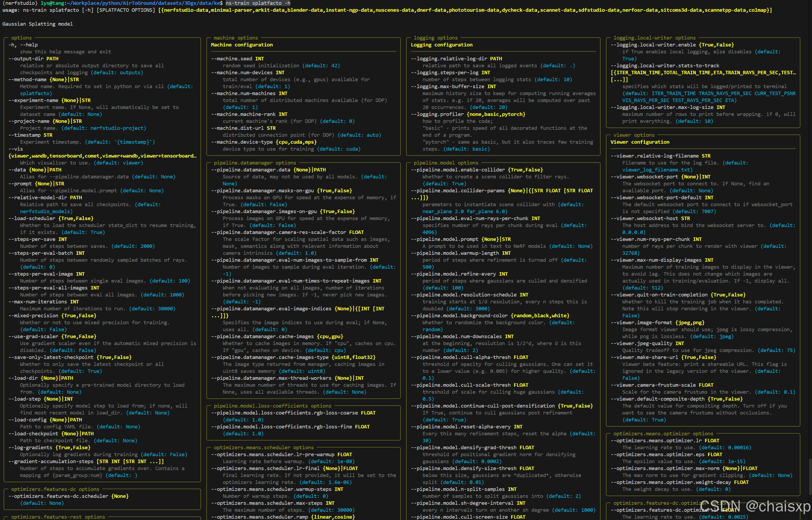Image resolution: width=812 pixels, height=520 pixels.
Task: Click '--logging.profiler {none,basic,pytorch}' option
Action: click(x=468, y=115)
